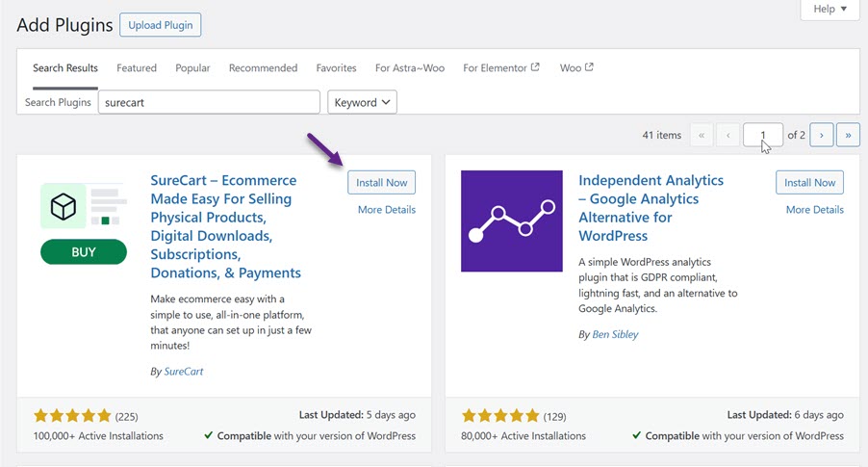Click the SureCart plugin icon thumbnail
Screen dimensions: 868x467
pos(84,223)
